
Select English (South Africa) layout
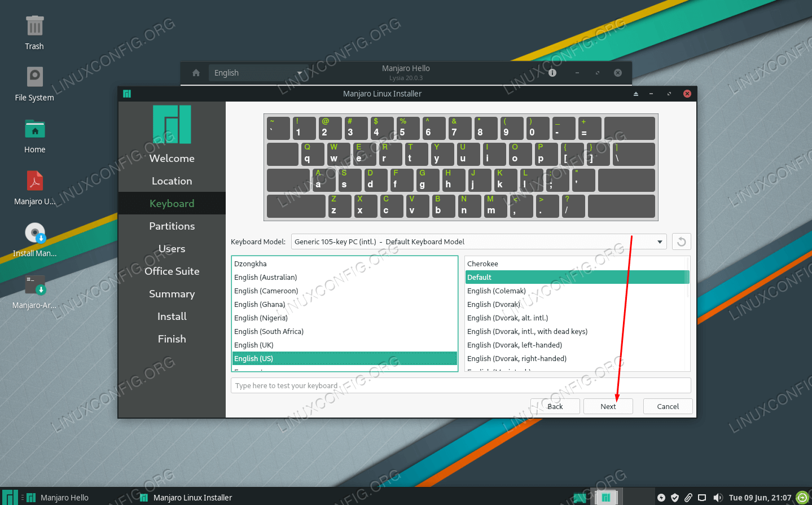[345, 331]
